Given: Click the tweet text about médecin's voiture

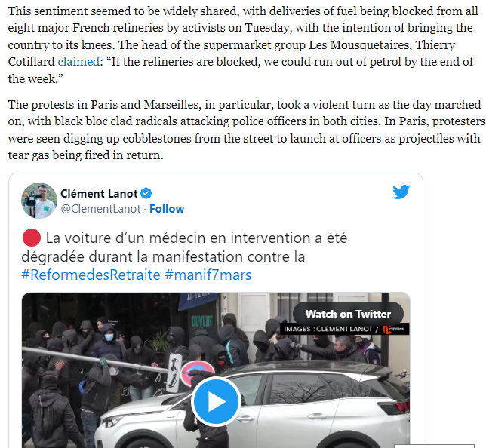Looking at the screenshot, I should point(184,247).
